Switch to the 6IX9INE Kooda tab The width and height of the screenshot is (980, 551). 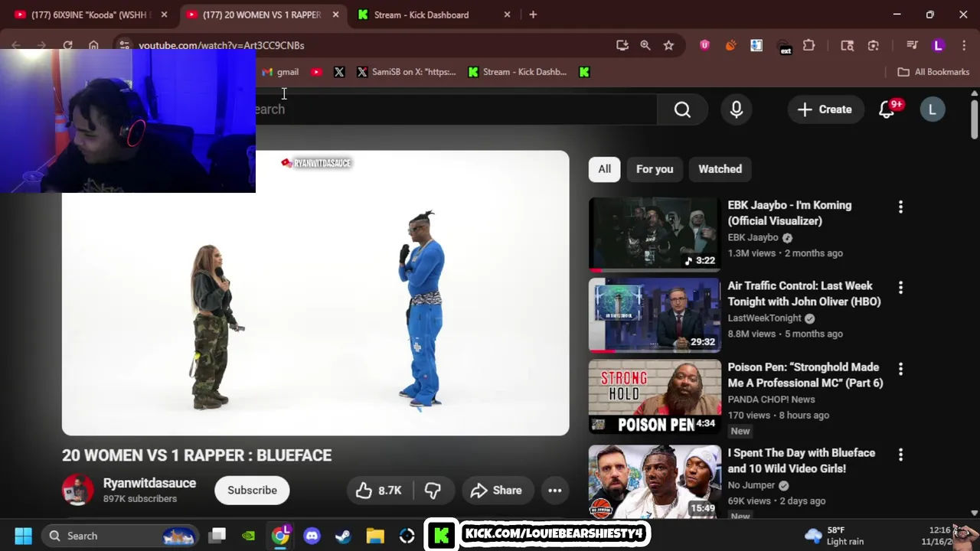90,15
